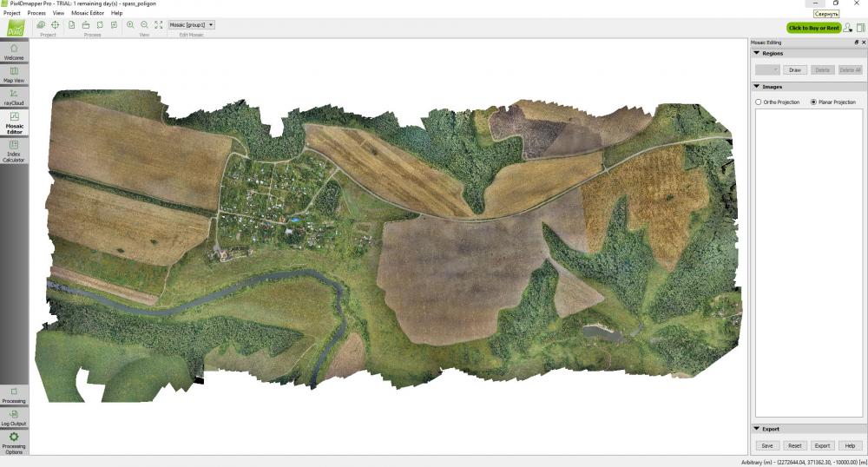Open the Index Calculator view
The height and width of the screenshot is (467, 868).
pos(14,150)
